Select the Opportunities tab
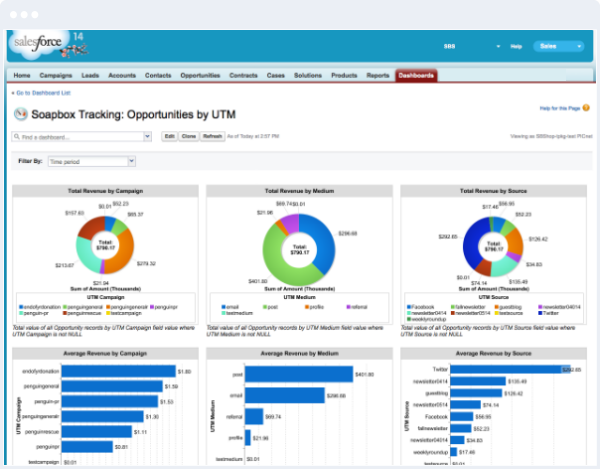The image size is (600, 469). tap(200, 75)
